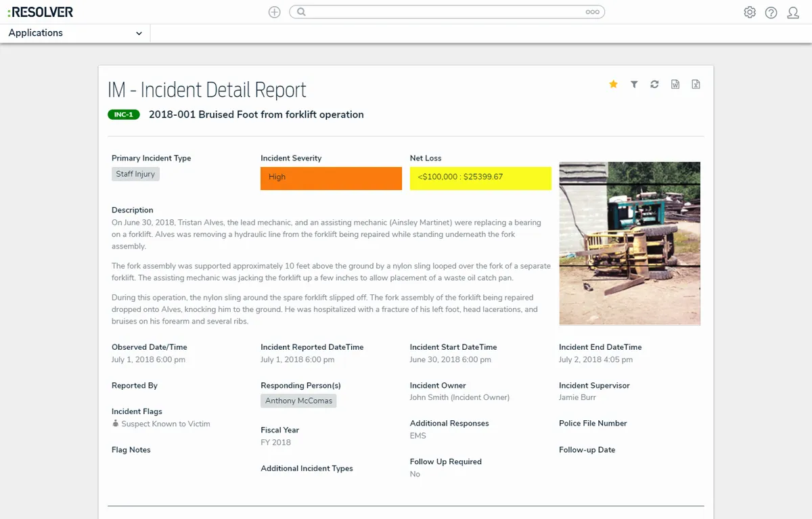This screenshot has height=519, width=812.
Task: Click the Description label
Action: pyautogui.click(x=133, y=210)
